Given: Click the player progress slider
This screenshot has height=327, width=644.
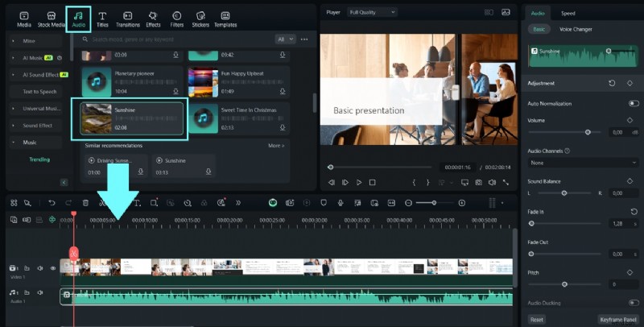Looking at the screenshot, I should (x=380, y=168).
